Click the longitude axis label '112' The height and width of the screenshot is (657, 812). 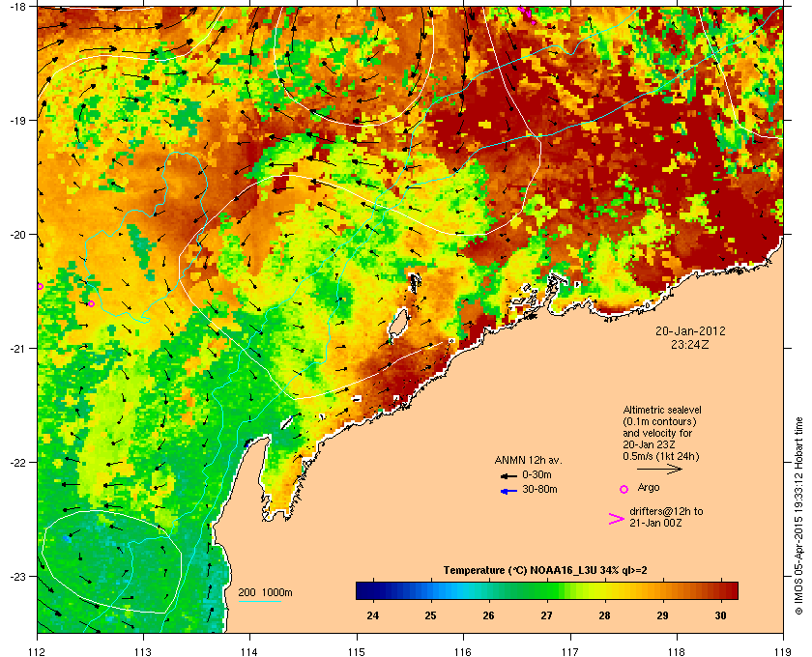tap(38, 652)
